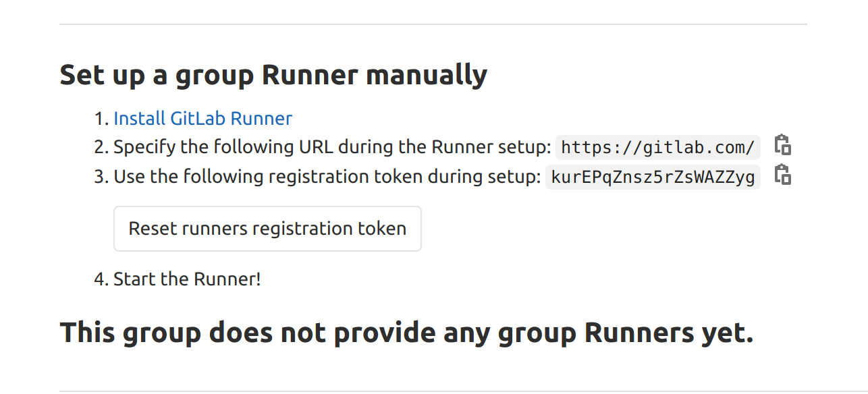The image size is (868, 394).
Task: Click list number 4 beside Start step
Action: 101,280
